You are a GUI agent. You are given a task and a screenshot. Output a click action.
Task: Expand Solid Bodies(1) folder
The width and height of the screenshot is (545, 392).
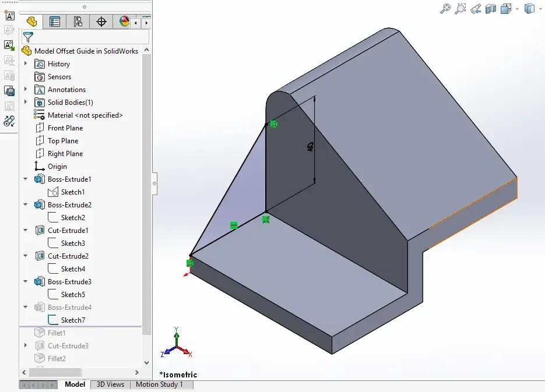(x=26, y=102)
